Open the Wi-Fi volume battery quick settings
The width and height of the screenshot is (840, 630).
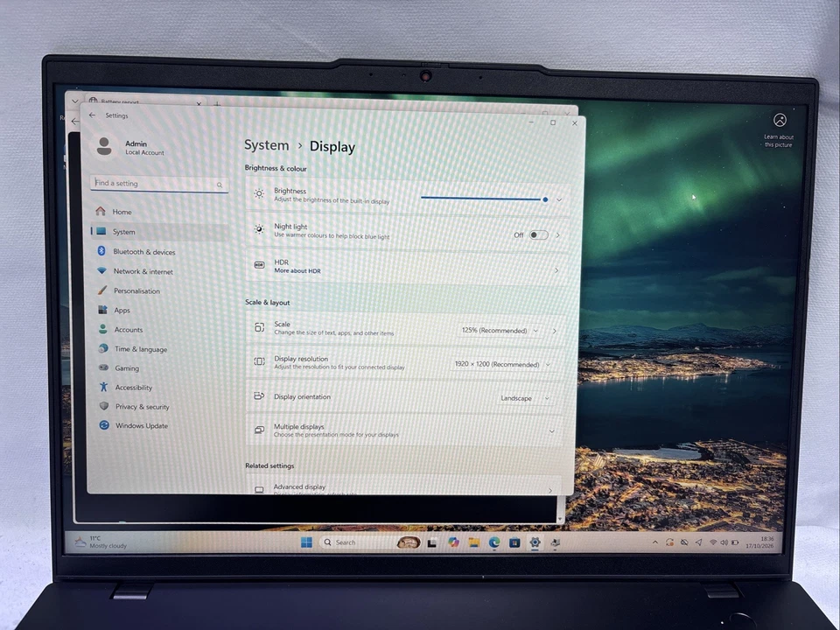click(x=724, y=542)
